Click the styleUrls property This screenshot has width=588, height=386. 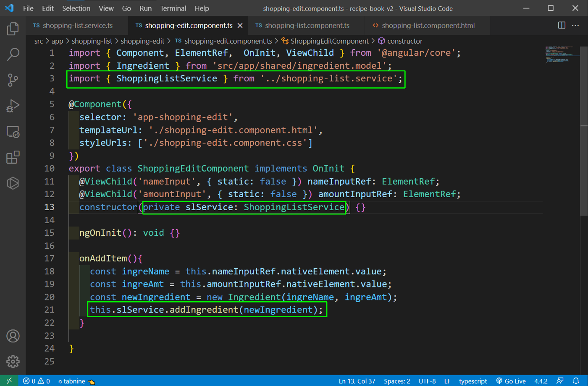pos(103,143)
